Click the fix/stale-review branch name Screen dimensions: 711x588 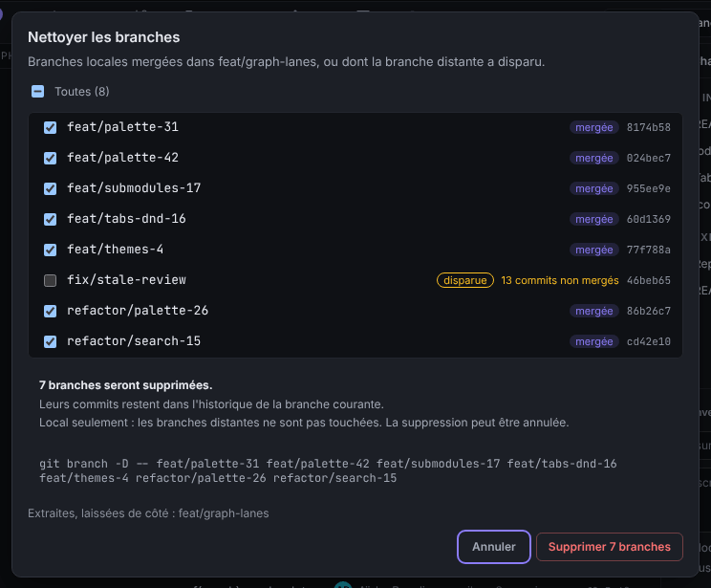(x=126, y=280)
